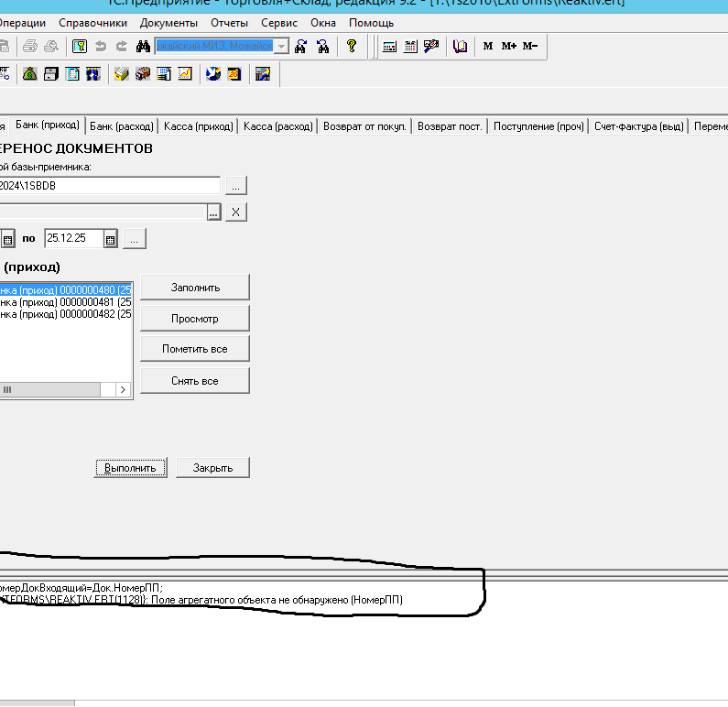
Task: Click the Просмотр button
Action: click(x=195, y=319)
